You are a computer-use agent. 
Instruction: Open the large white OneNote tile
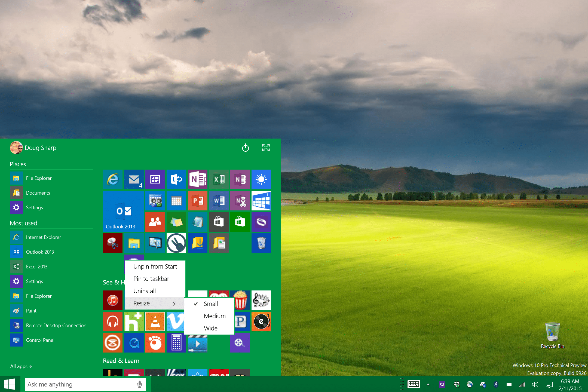(x=198, y=179)
